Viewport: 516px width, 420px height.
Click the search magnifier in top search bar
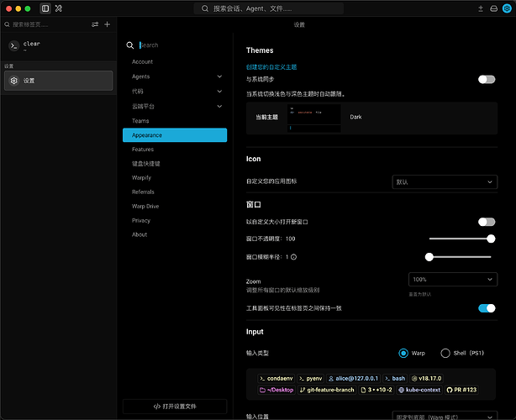[205, 8]
